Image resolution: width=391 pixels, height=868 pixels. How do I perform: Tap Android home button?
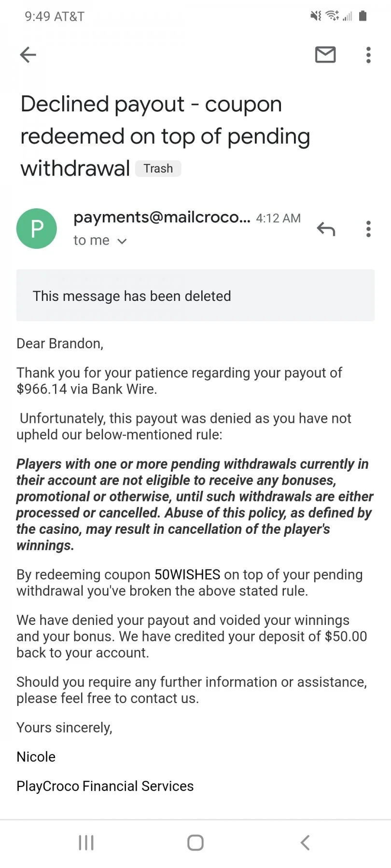tap(195, 842)
